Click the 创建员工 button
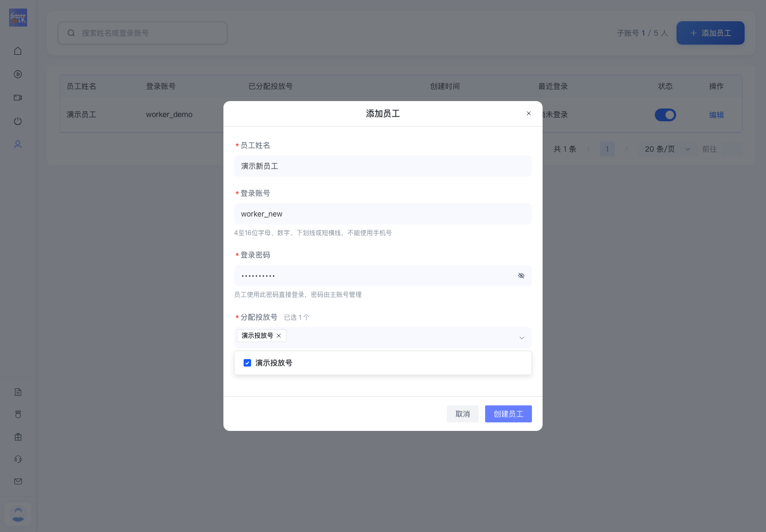This screenshot has width=766, height=532. point(509,414)
